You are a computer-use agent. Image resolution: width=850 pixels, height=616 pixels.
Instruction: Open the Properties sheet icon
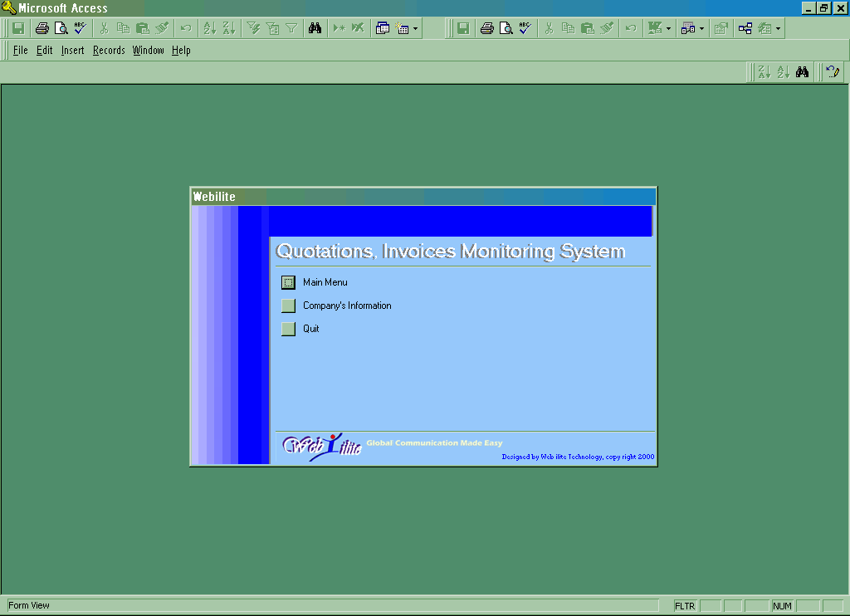721,28
